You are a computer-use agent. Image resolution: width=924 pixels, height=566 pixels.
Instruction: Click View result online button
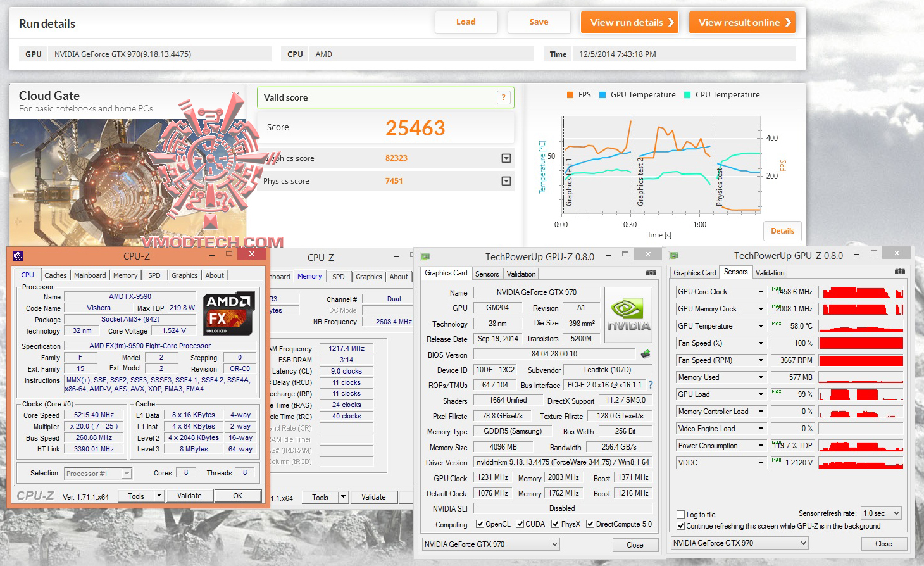coord(742,22)
